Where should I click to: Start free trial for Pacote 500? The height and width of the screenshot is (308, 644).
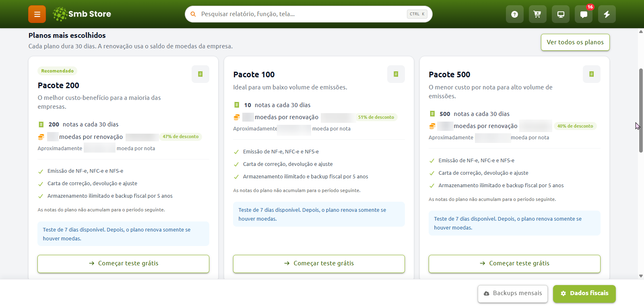click(514, 264)
